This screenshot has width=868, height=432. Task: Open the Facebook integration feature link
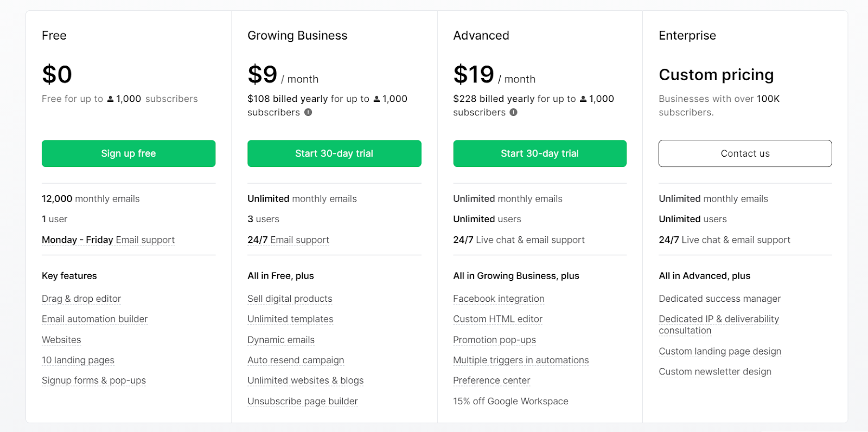click(x=499, y=299)
